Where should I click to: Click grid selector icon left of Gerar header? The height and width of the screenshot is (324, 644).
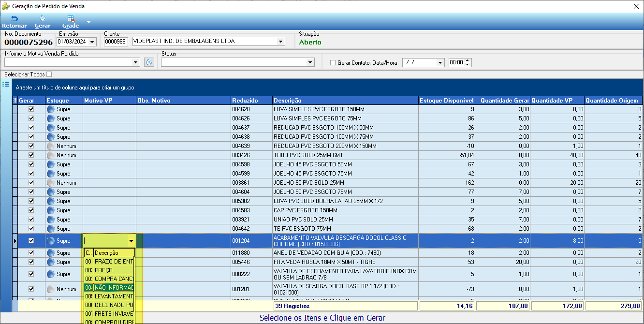coord(15,101)
